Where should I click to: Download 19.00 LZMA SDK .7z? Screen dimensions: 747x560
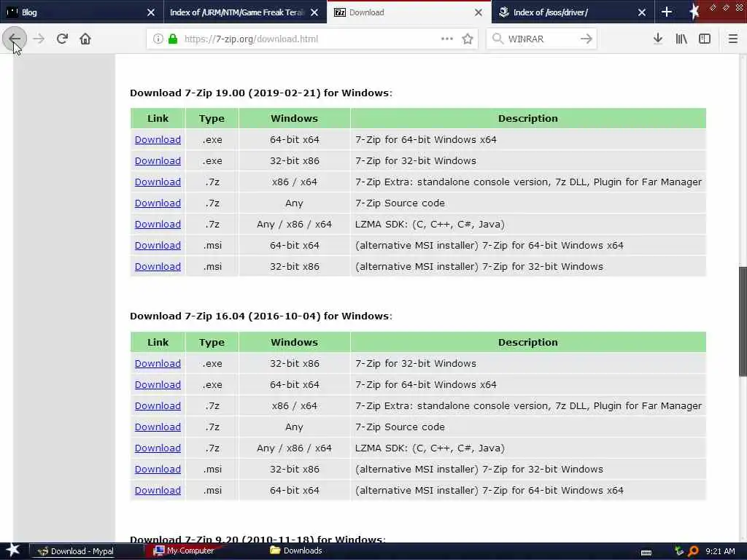(x=158, y=224)
